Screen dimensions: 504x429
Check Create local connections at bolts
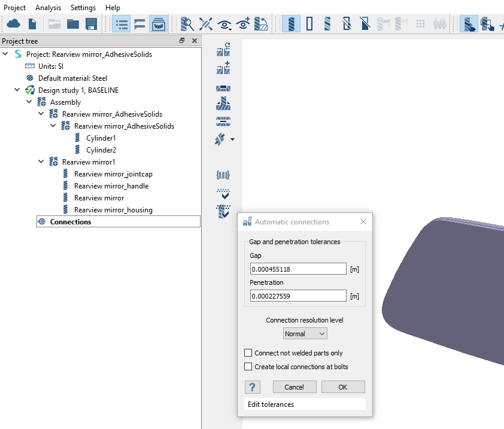click(248, 367)
